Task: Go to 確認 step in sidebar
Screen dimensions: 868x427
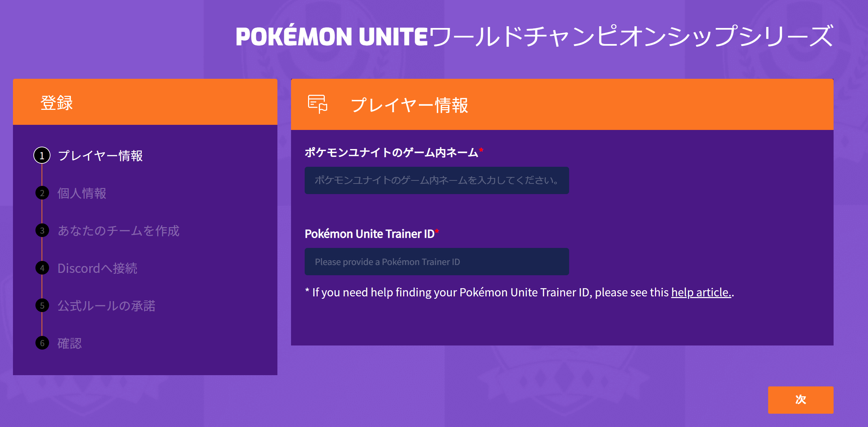Action: click(70, 343)
